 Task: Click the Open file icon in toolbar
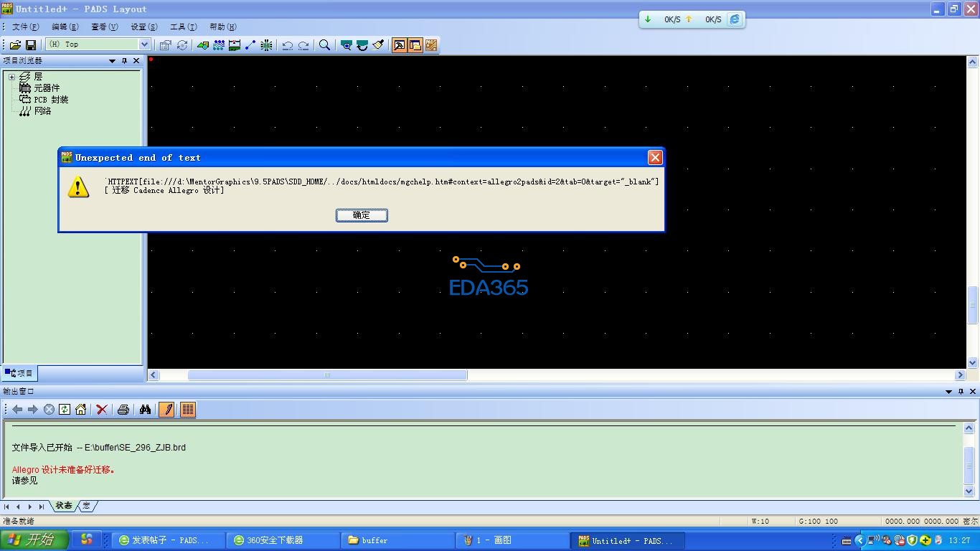coord(15,44)
